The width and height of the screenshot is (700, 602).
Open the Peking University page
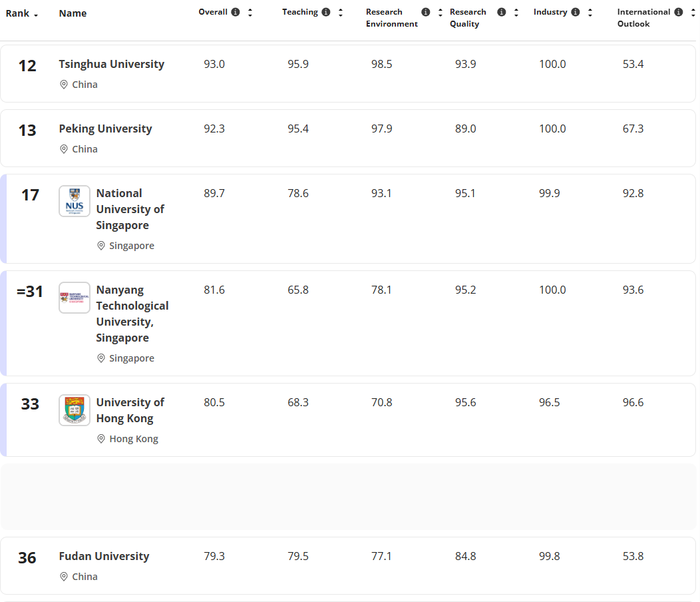coord(105,129)
